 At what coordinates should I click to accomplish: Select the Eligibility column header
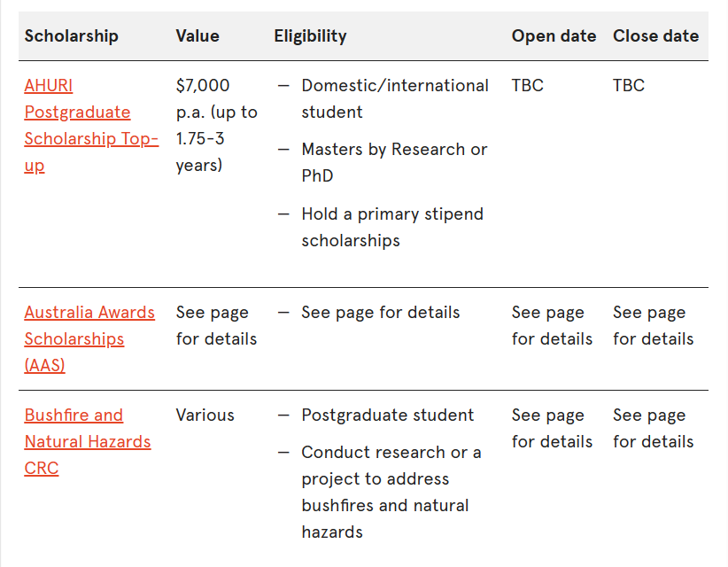(310, 36)
